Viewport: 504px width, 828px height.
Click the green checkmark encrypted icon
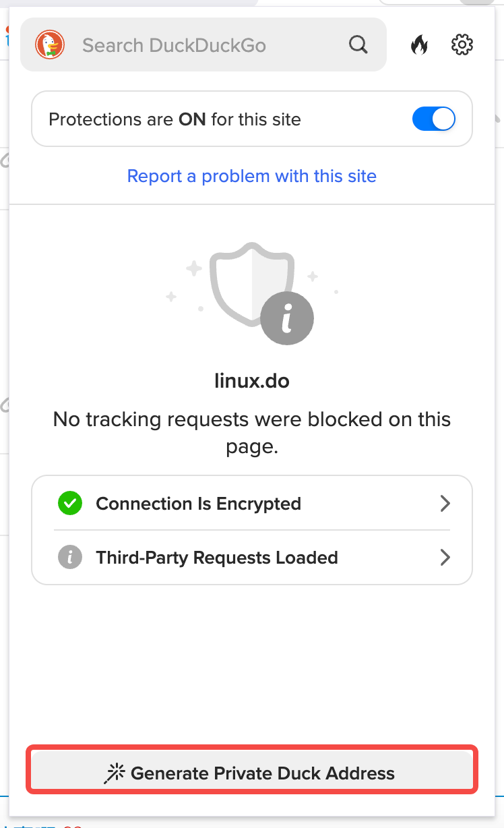pos(69,503)
